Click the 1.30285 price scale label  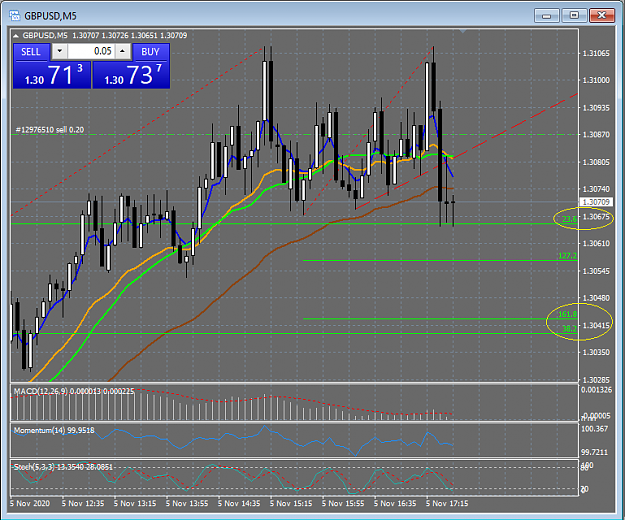pos(596,380)
